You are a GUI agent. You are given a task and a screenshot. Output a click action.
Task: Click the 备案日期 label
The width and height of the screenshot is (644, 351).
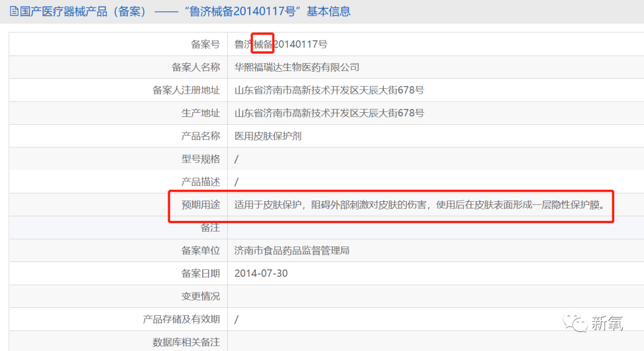coord(201,273)
